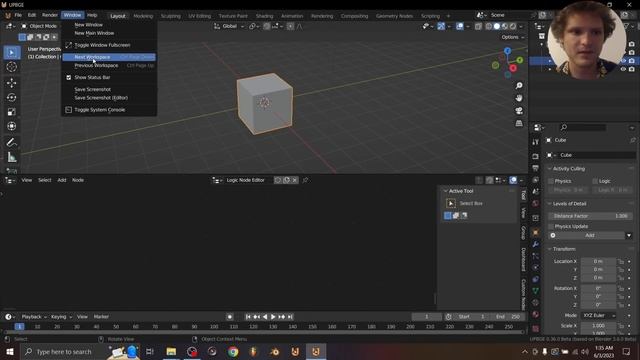Select the Measure tool
Image resolution: width=640 pixels, height=360 pixels.
pos(11,157)
